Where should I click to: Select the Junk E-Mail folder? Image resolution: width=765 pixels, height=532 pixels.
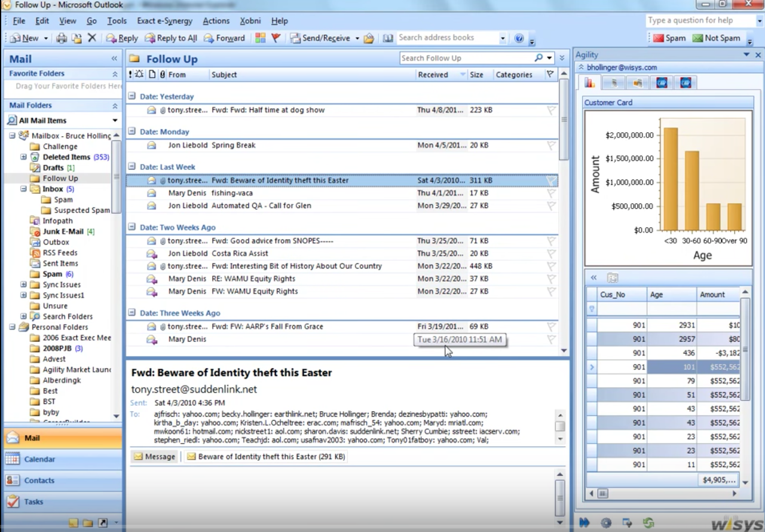(x=63, y=231)
